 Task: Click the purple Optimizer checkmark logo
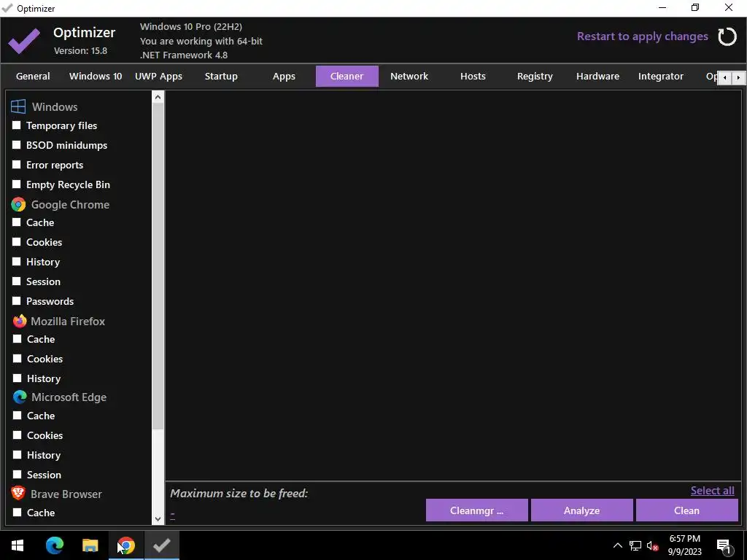(24, 41)
